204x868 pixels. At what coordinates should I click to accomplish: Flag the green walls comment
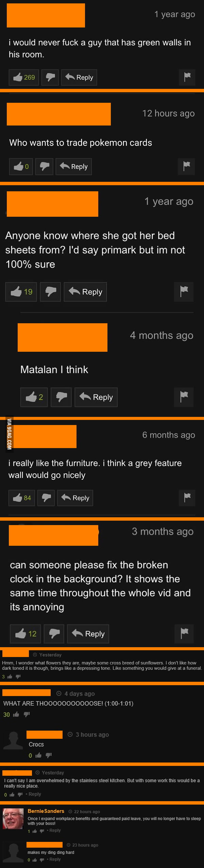(x=187, y=77)
